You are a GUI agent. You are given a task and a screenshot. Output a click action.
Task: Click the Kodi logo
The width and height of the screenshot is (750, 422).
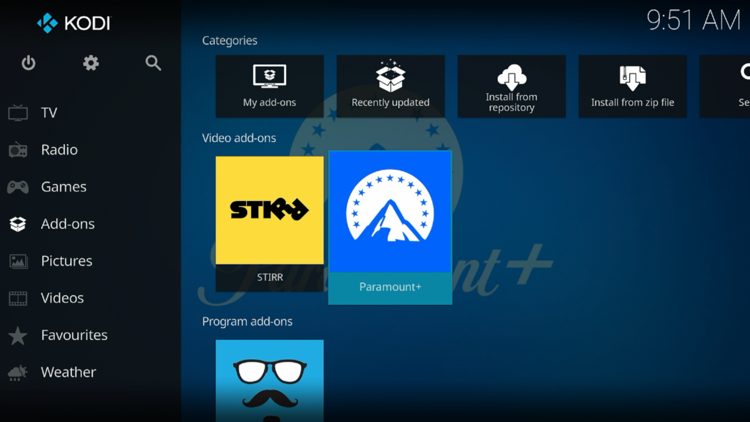pyautogui.click(x=73, y=23)
